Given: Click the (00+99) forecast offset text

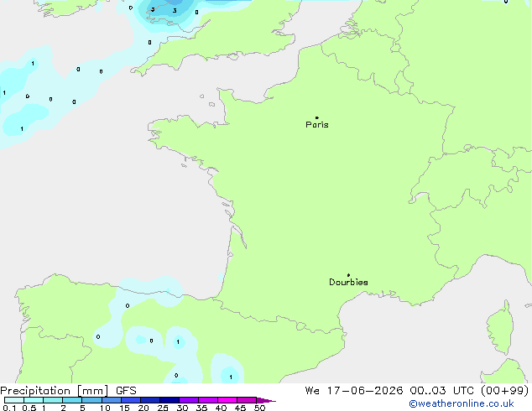Looking at the screenshot, I should click(x=505, y=391).
